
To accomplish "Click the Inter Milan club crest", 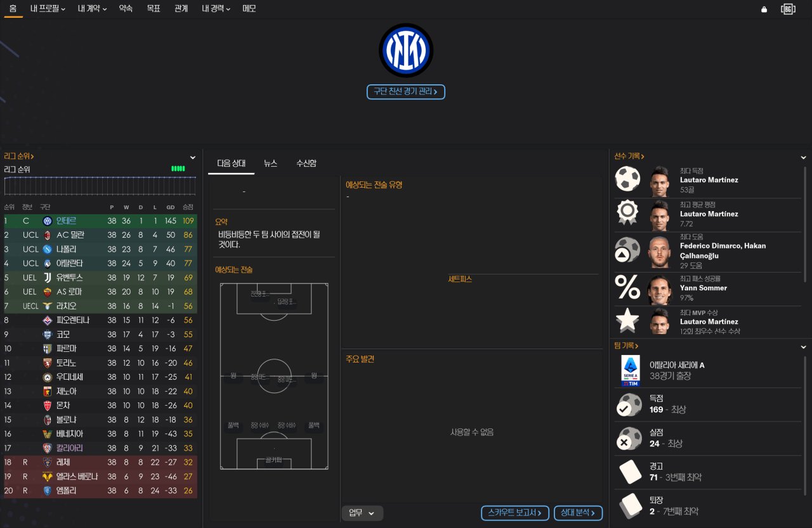I will (406, 51).
